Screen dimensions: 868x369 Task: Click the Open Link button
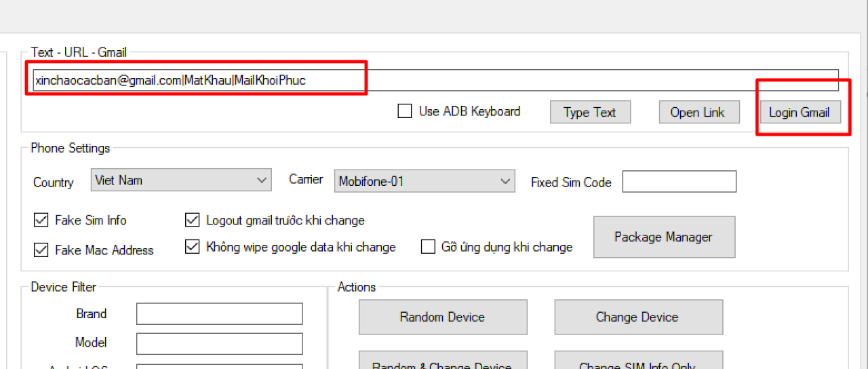tap(698, 113)
